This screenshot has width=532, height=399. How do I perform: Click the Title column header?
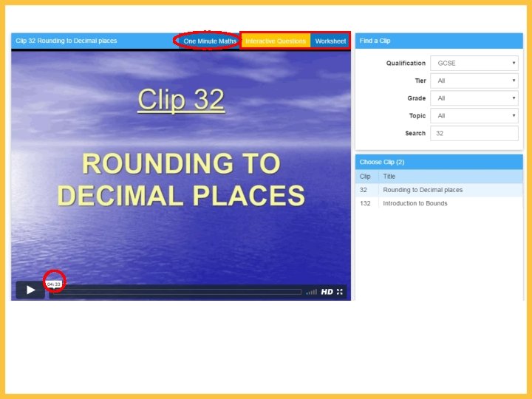click(x=389, y=177)
